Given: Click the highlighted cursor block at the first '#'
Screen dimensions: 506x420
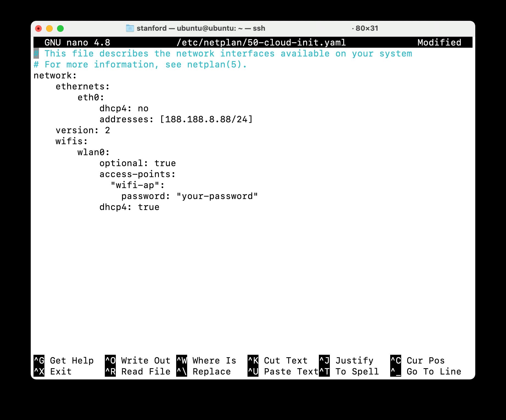Looking at the screenshot, I should (36, 53).
